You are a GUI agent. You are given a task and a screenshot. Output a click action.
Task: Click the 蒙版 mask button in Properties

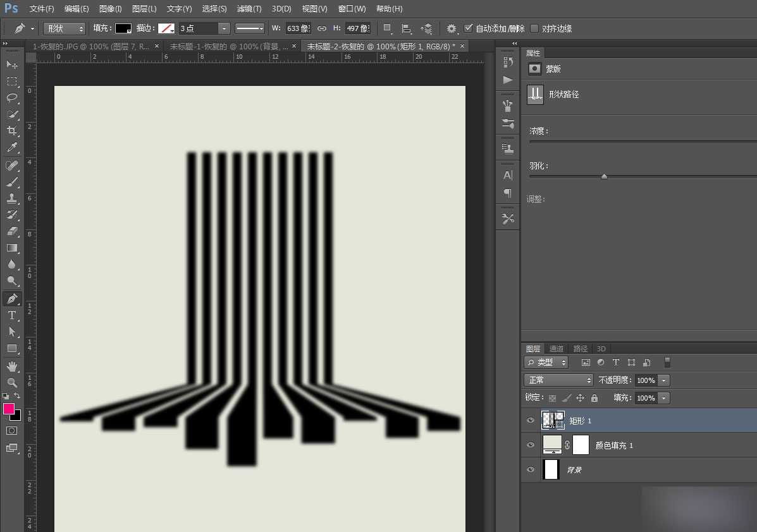[x=535, y=69]
